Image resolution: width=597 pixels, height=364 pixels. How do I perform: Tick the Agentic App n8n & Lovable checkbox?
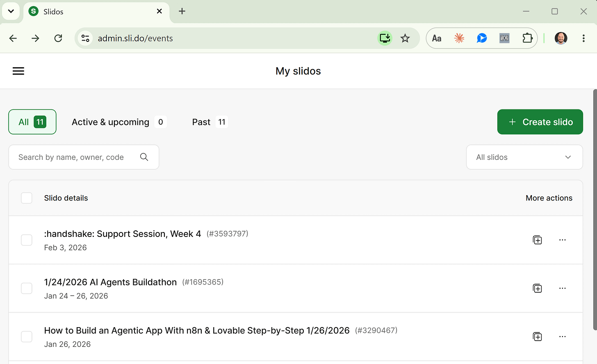[27, 337]
